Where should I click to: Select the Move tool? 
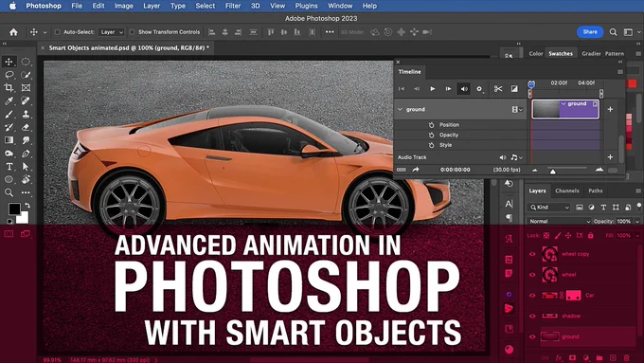click(9, 62)
